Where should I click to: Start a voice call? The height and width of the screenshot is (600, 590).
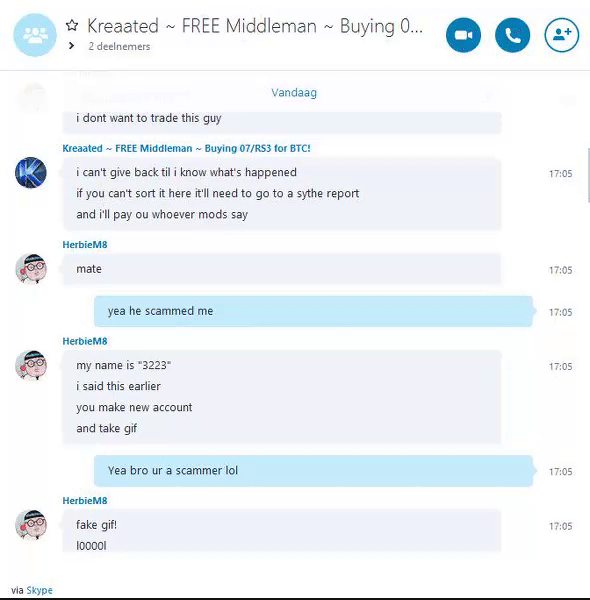[x=512, y=35]
